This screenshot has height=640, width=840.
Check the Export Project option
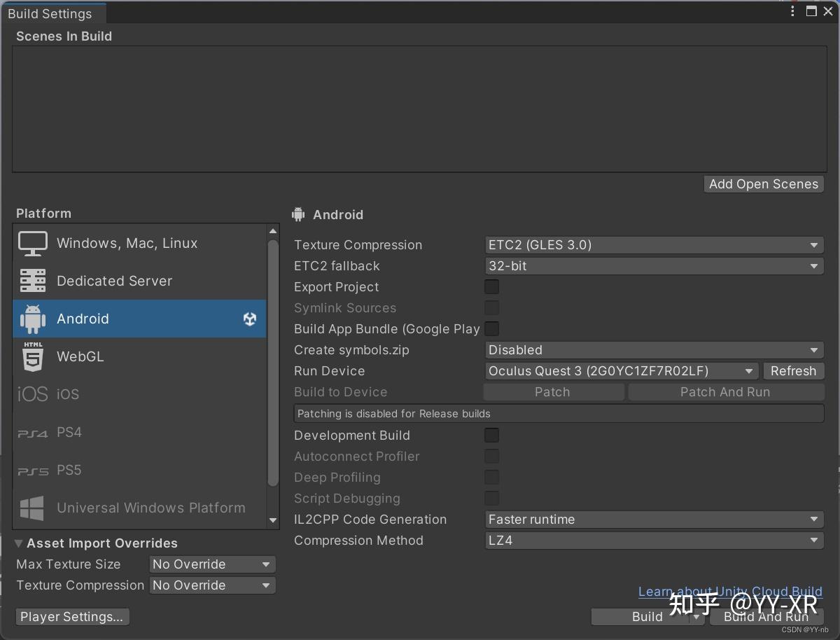pos(491,286)
